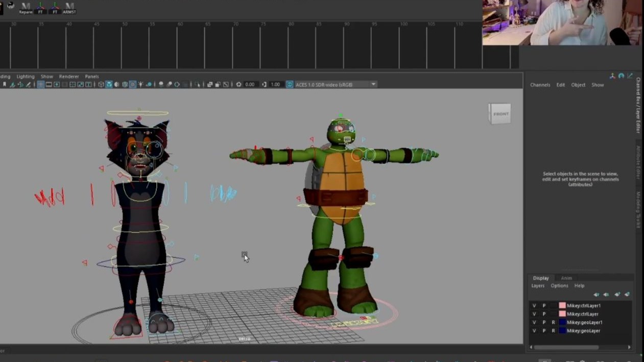Click the move layer up icon
The image size is (644, 362).
pyautogui.click(x=597, y=295)
